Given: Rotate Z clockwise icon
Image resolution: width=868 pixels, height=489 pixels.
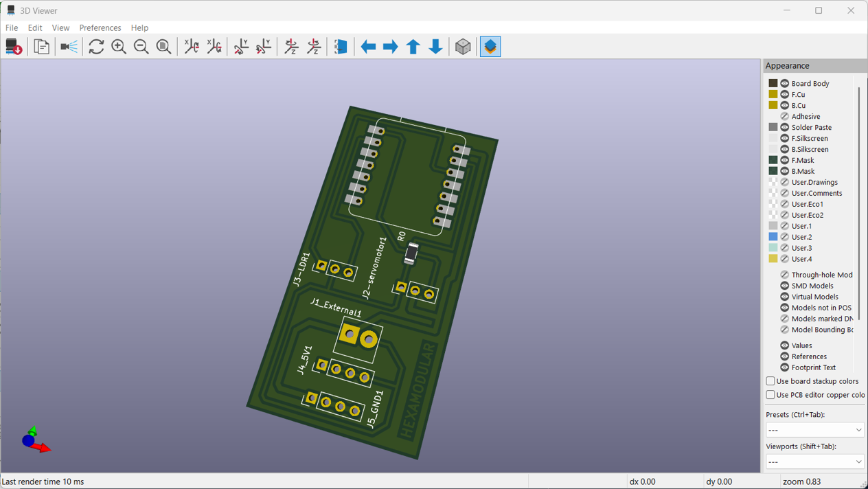Looking at the screenshot, I should tap(291, 47).
